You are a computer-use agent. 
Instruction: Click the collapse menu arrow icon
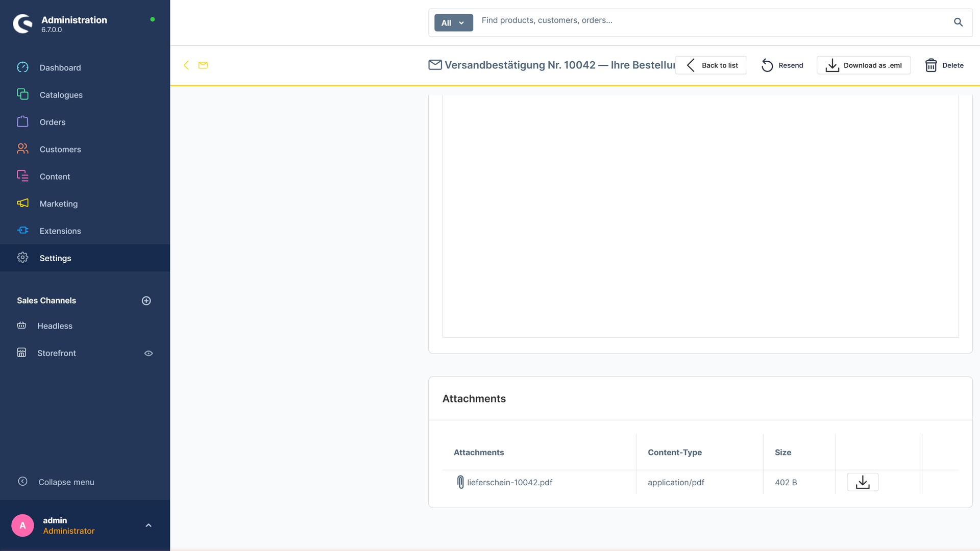coord(22,482)
